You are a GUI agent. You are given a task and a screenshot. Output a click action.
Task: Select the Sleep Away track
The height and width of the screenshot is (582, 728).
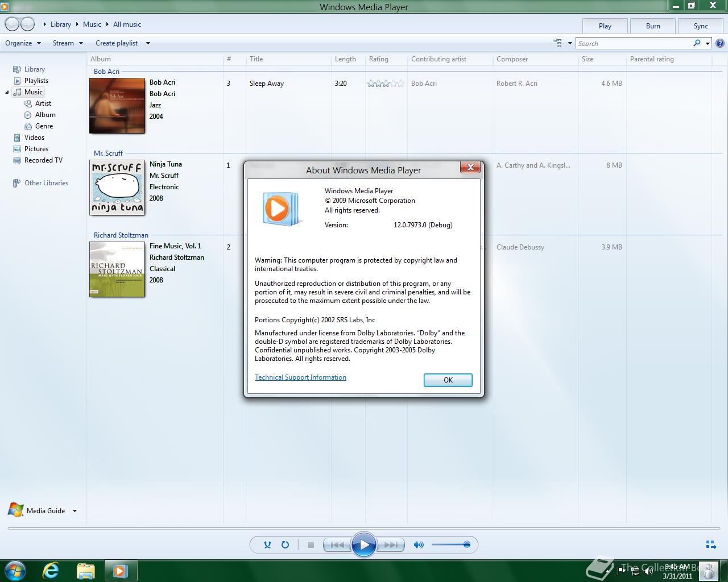pyautogui.click(x=266, y=84)
